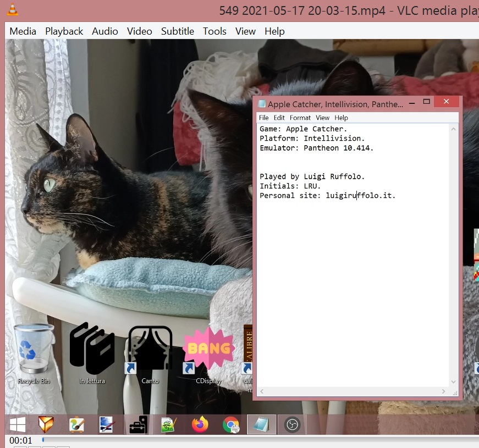This screenshot has width=479, height=448.
Task: Launch the CDisplay BANG shortcut
Action: tap(208, 349)
